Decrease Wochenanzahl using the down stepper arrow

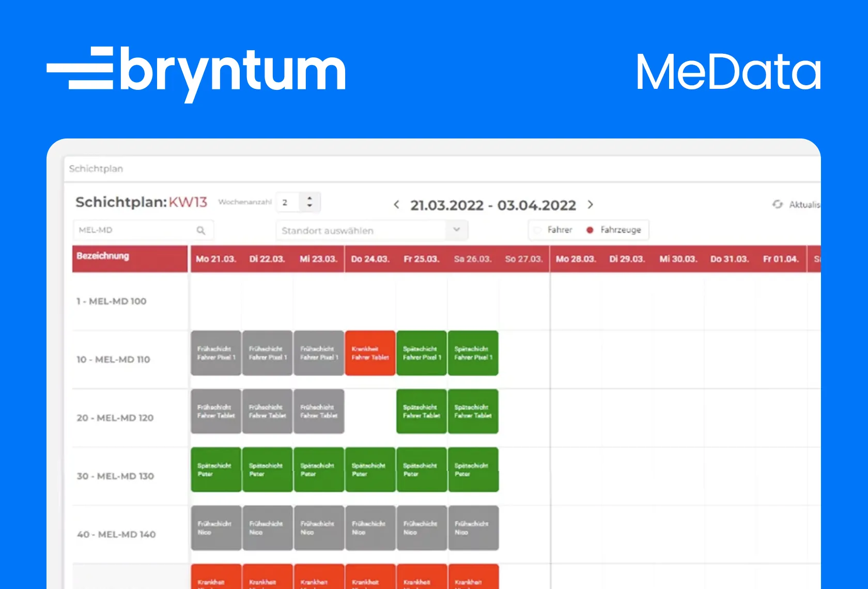click(309, 206)
